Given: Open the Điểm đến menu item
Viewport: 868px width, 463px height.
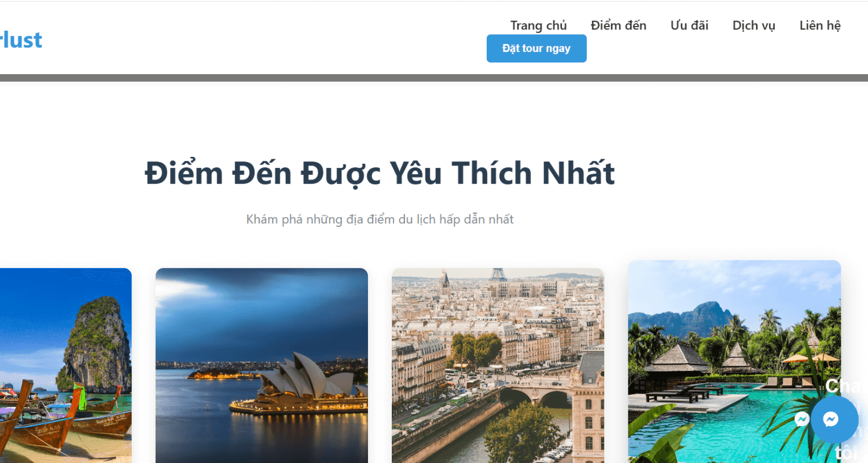Looking at the screenshot, I should (x=619, y=25).
